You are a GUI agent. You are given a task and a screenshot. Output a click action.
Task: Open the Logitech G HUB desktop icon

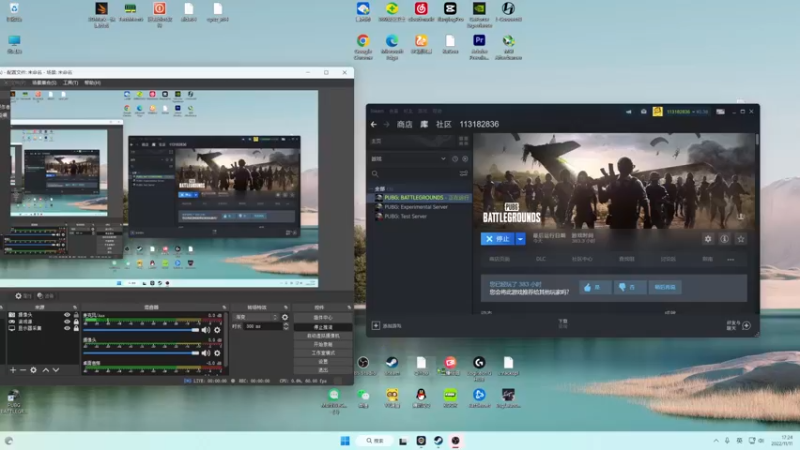pyautogui.click(x=479, y=367)
